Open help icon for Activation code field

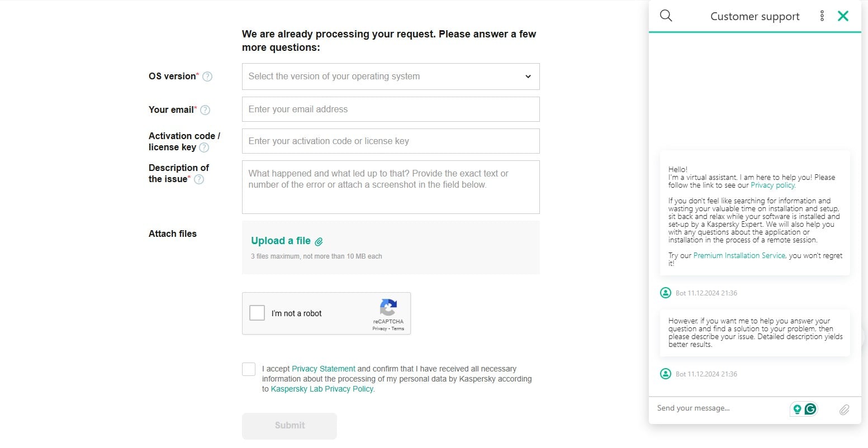204,147
